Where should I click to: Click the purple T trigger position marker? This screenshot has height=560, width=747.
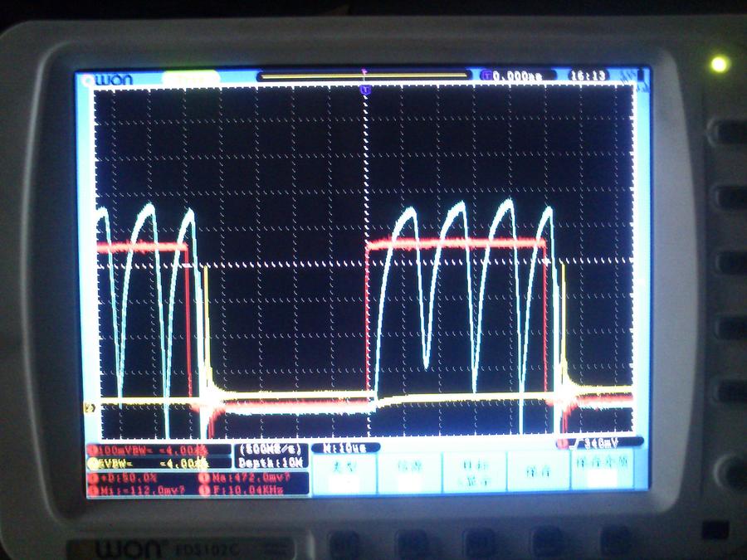point(365,88)
